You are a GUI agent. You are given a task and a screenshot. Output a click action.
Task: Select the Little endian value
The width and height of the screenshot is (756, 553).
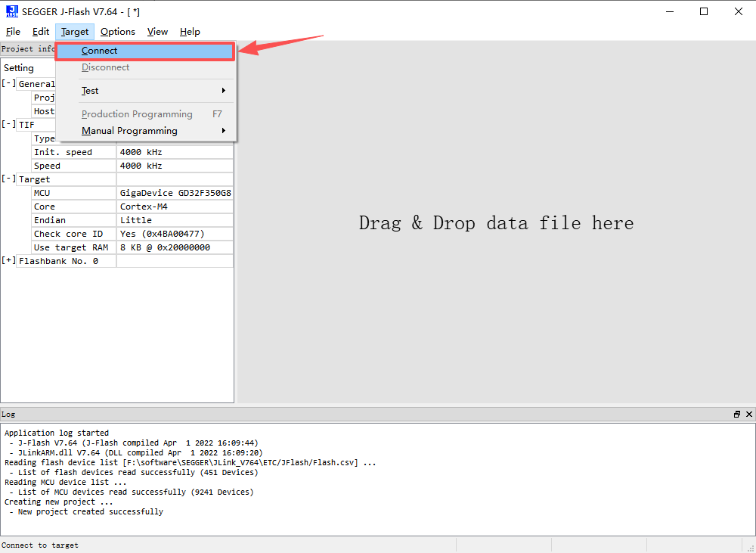(x=175, y=221)
